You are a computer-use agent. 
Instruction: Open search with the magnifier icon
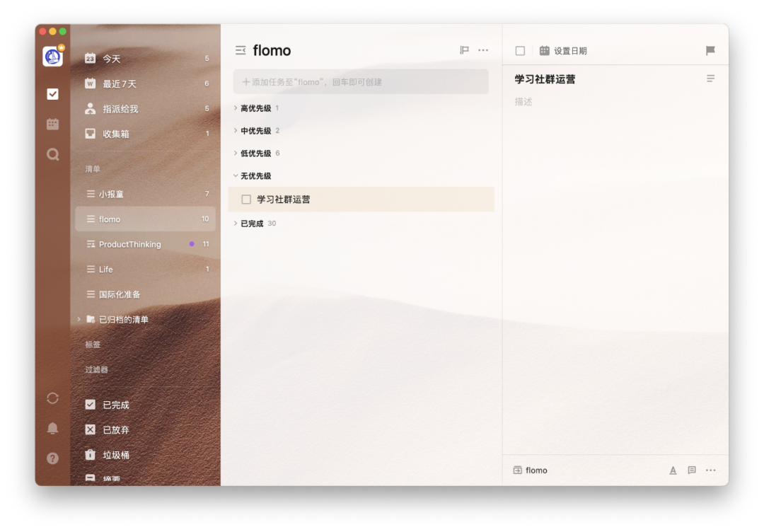[52, 154]
